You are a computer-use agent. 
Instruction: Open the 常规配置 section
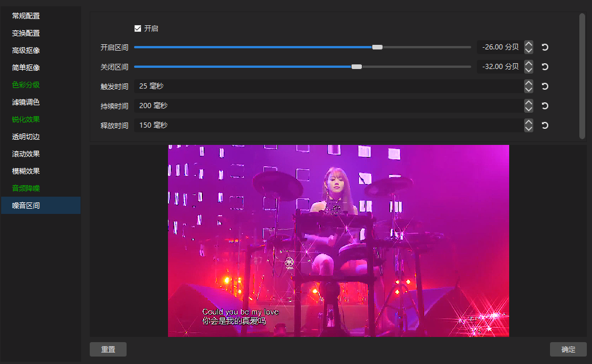41,16
